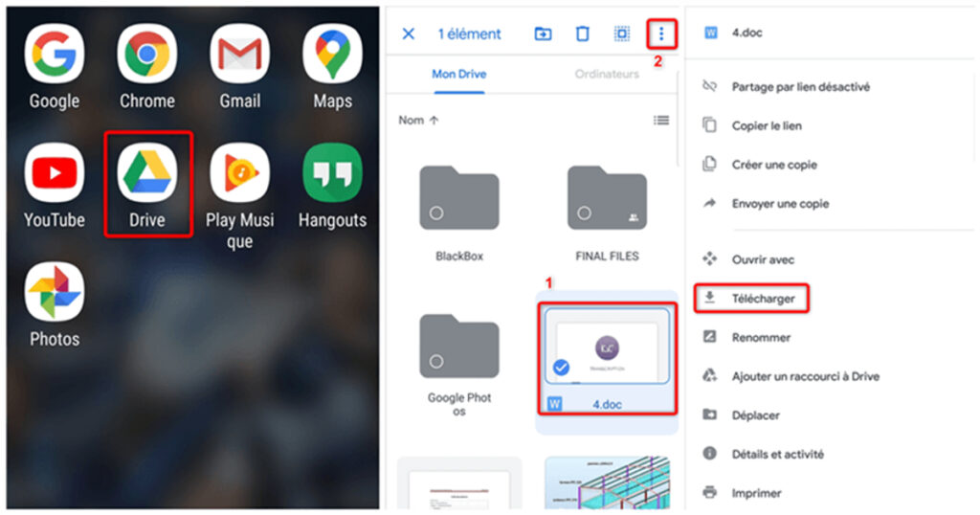This screenshot has width=980, height=515.
Task: Open the Google Photos folder
Action: 459,347
